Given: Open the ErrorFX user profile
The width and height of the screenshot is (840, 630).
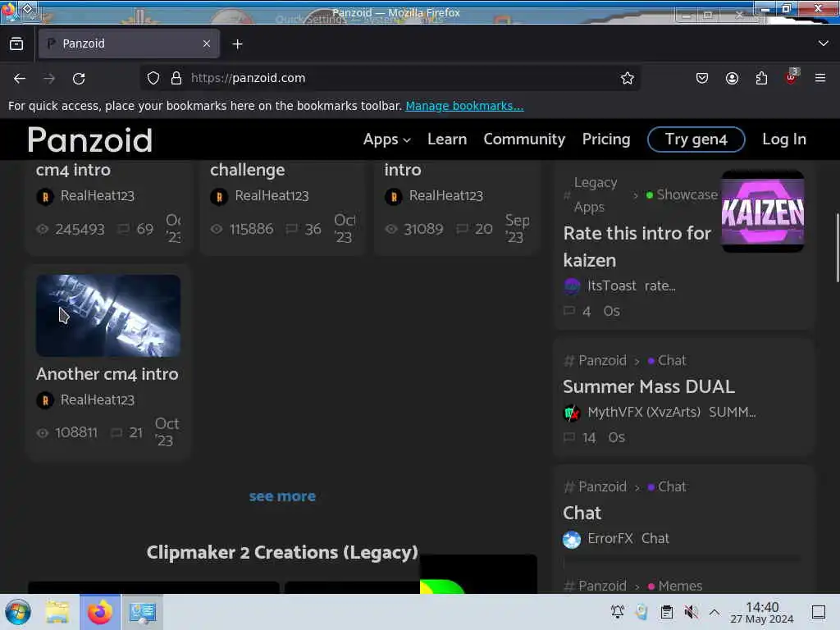Looking at the screenshot, I should pyautogui.click(x=610, y=538).
